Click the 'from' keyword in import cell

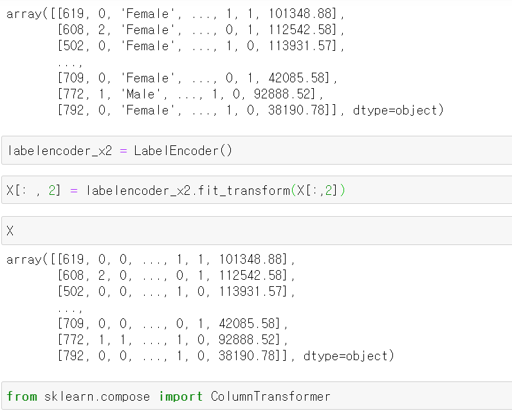tap(22, 396)
